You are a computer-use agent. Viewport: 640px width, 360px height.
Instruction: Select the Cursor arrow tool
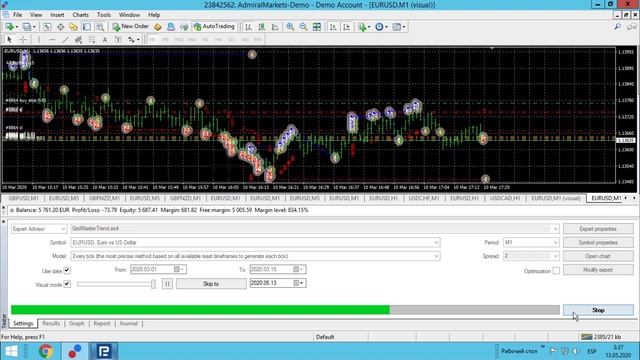point(9,40)
